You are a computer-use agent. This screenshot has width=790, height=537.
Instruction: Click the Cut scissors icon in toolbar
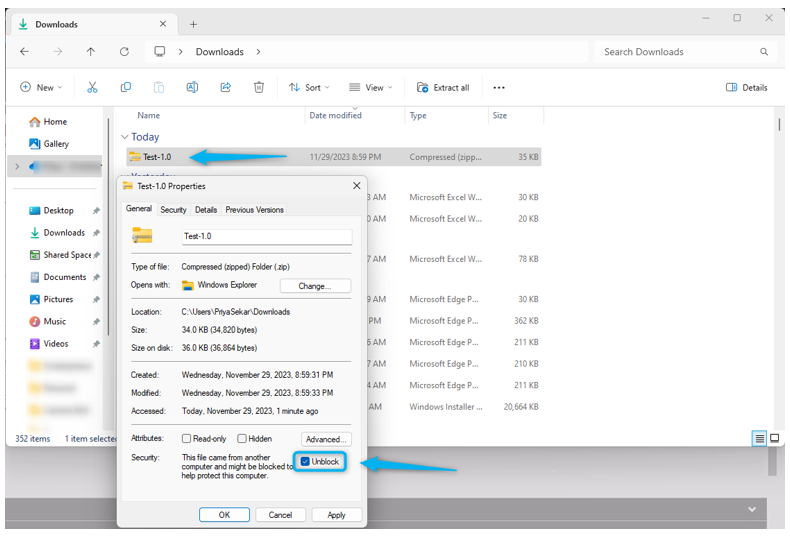point(92,88)
